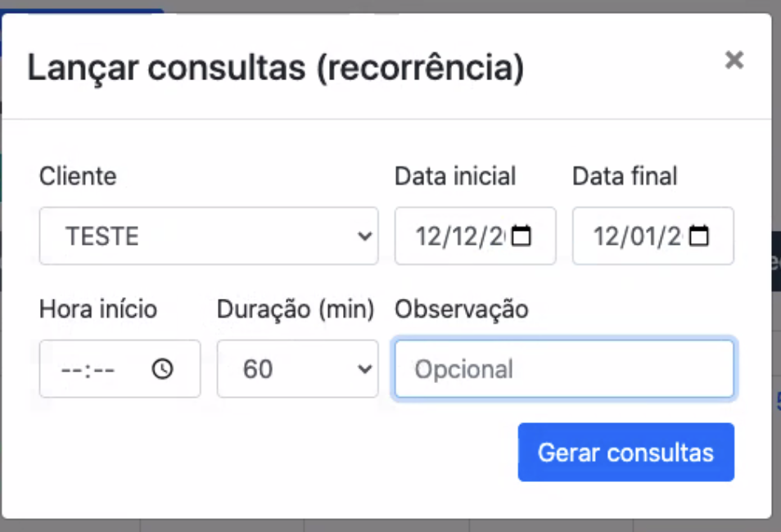The height and width of the screenshot is (532, 781).
Task: Click the Duração (min) label
Action: pos(296,309)
